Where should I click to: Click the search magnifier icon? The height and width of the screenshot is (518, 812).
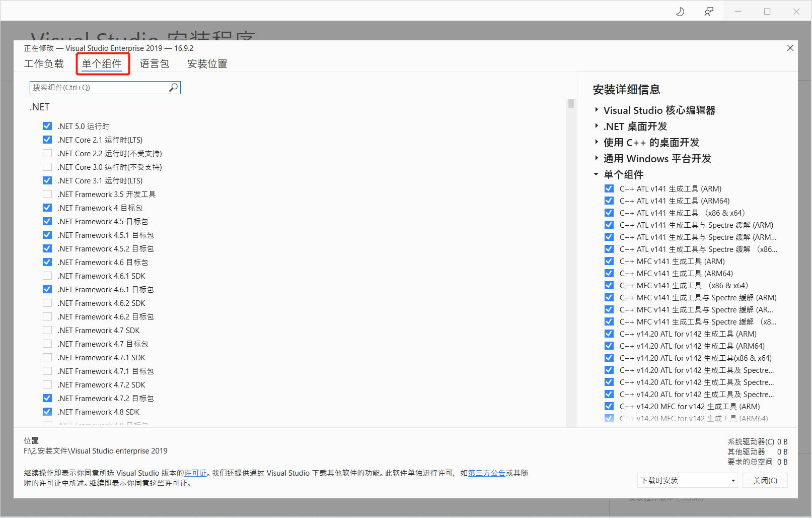coord(173,87)
